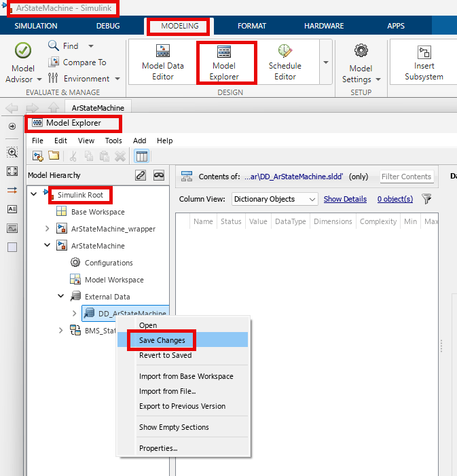Toggle the mask icon in Model Hierarchy
Image resolution: width=457 pixels, height=476 pixels.
coord(159,175)
